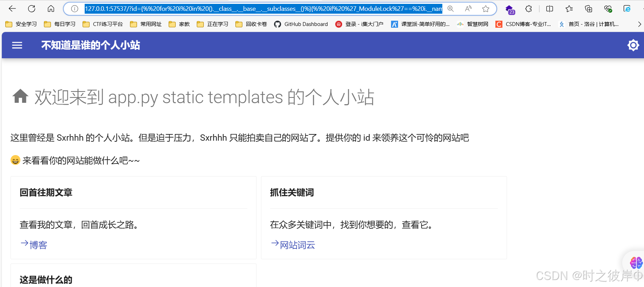The image size is (644, 287).
Task: Activate the read aloud icon
Action: pos(468,9)
